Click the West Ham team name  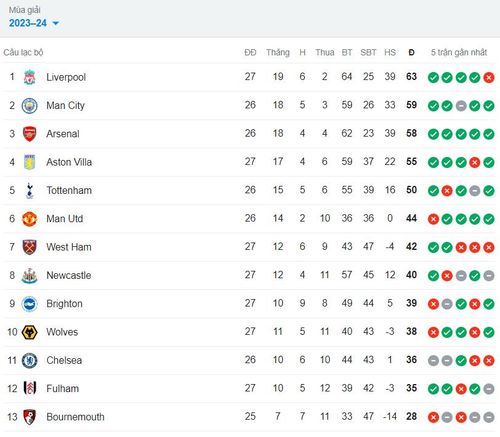[x=69, y=247]
